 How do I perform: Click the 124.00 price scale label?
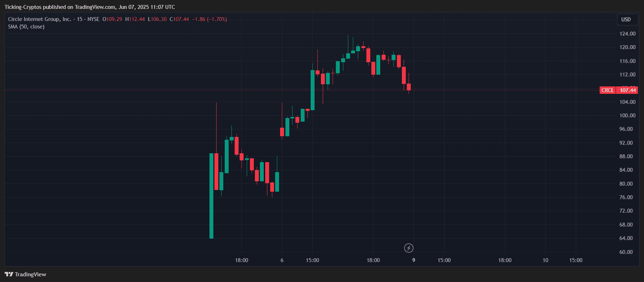click(x=627, y=34)
